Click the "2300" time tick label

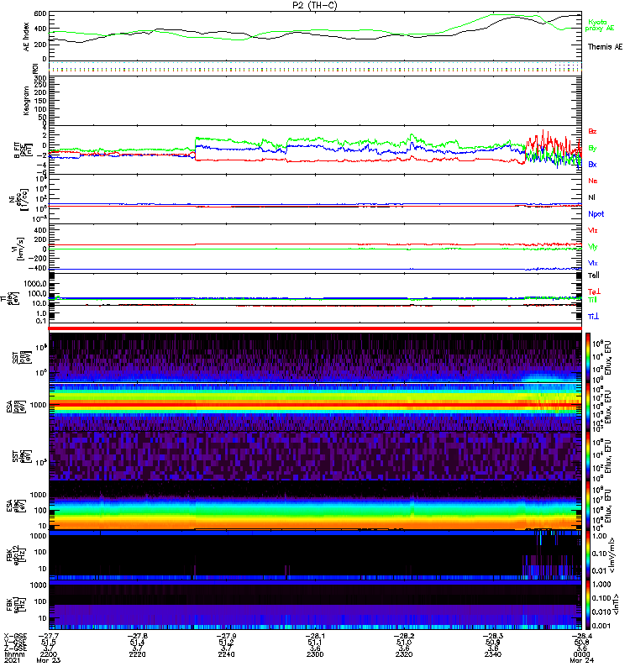pos(315,654)
